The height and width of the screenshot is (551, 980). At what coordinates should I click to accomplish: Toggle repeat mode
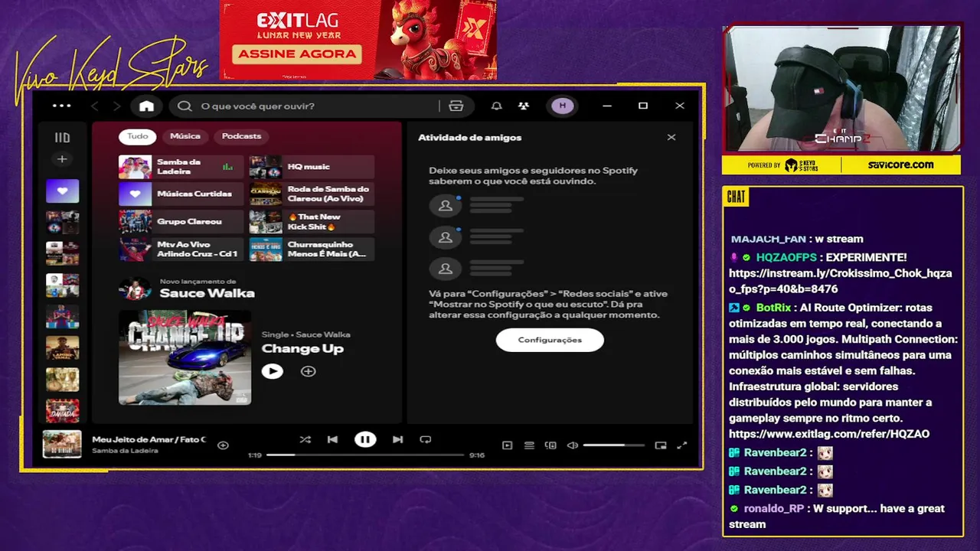click(426, 439)
